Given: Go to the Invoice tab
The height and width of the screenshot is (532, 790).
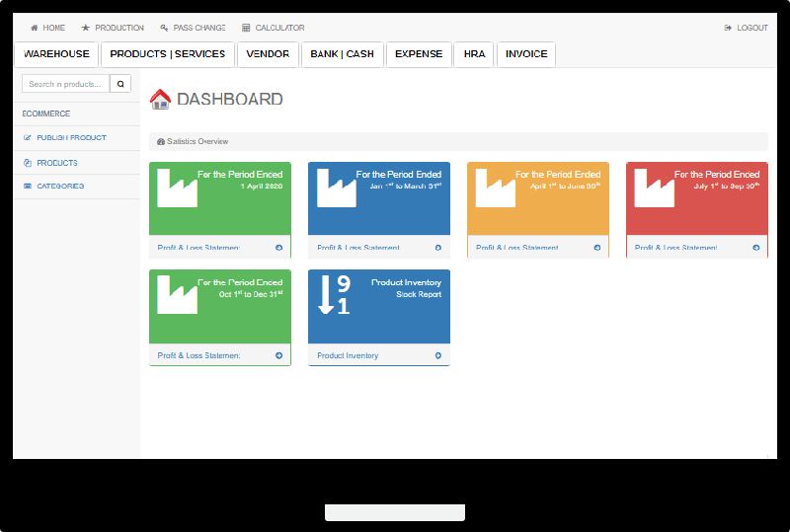Looking at the screenshot, I should pyautogui.click(x=526, y=54).
